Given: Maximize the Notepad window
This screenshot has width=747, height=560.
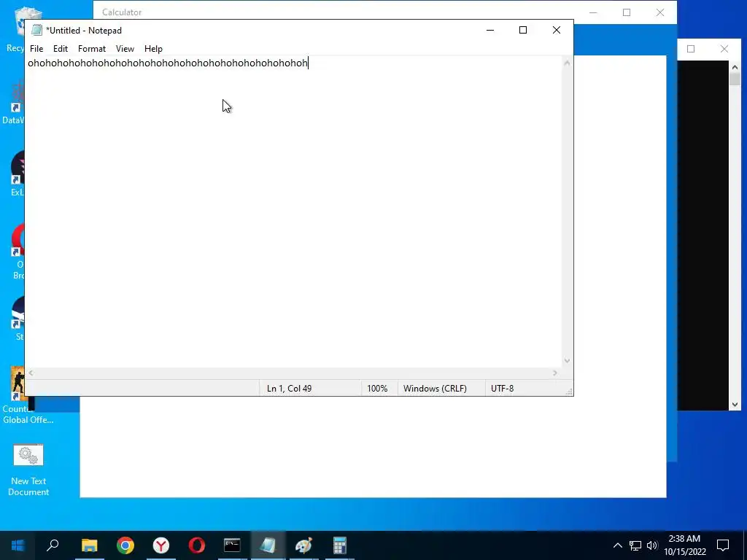Looking at the screenshot, I should click(x=523, y=30).
